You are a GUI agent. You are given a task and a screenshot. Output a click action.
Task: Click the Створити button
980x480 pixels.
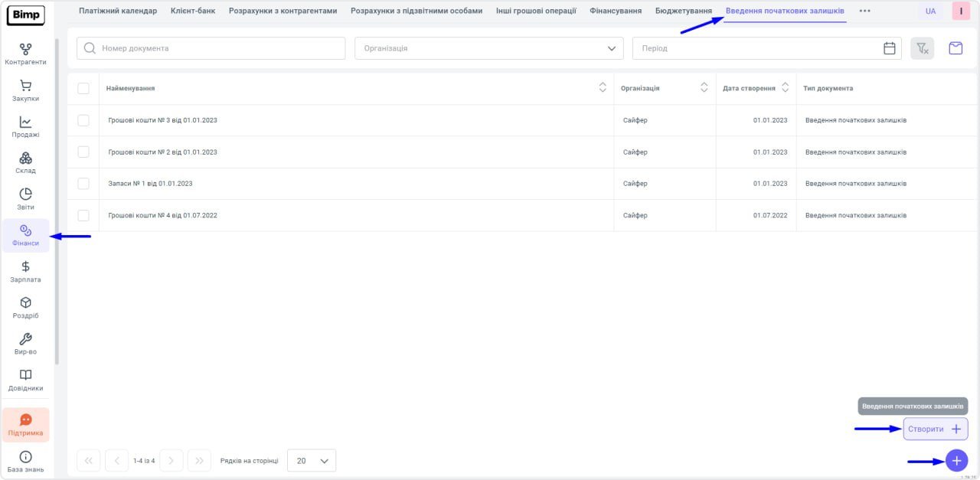[x=935, y=429]
